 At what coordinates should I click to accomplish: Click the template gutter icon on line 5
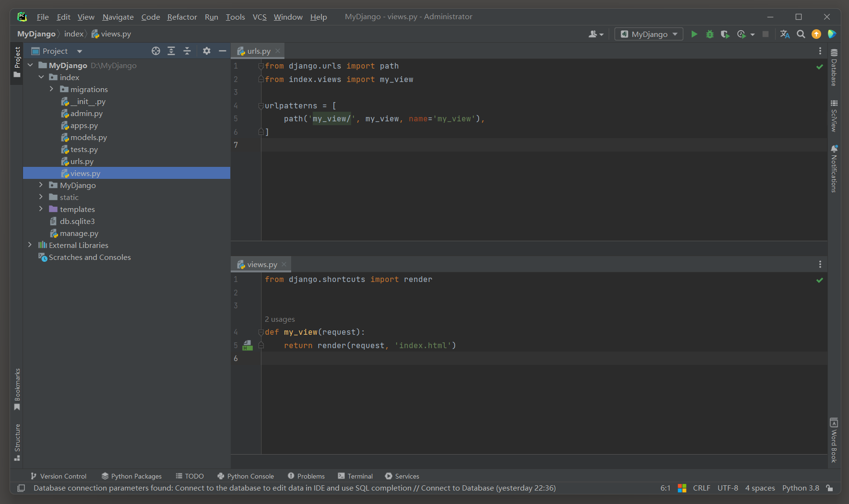pyautogui.click(x=248, y=345)
